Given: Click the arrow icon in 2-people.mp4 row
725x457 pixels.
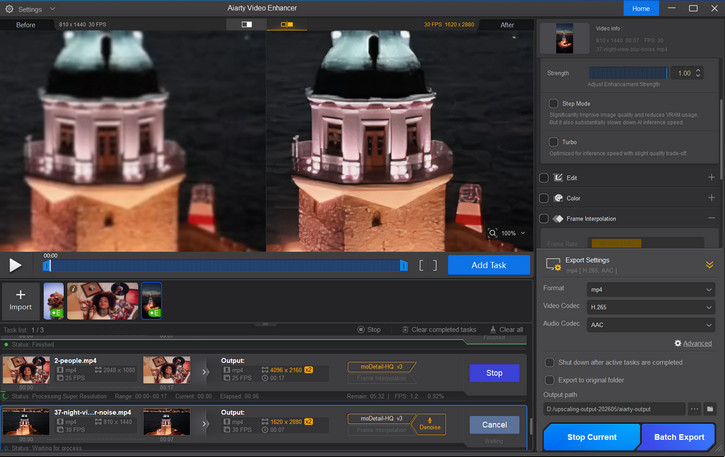Looking at the screenshot, I should [206, 372].
